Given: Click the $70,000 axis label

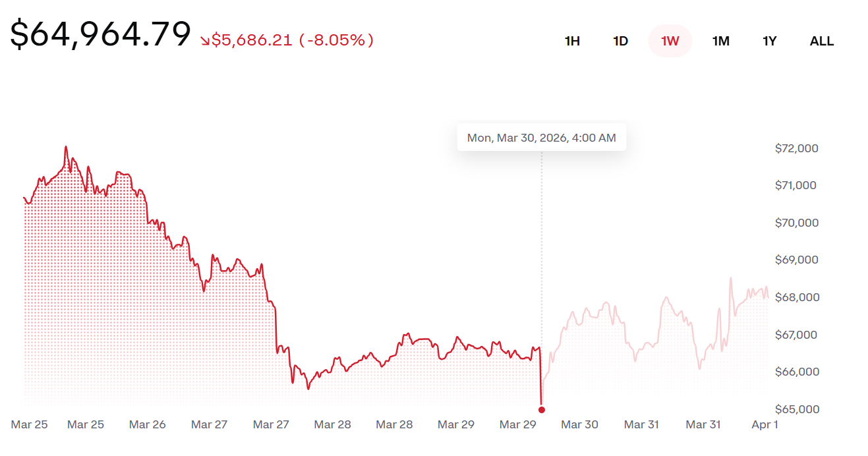Looking at the screenshot, I should click(796, 223).
